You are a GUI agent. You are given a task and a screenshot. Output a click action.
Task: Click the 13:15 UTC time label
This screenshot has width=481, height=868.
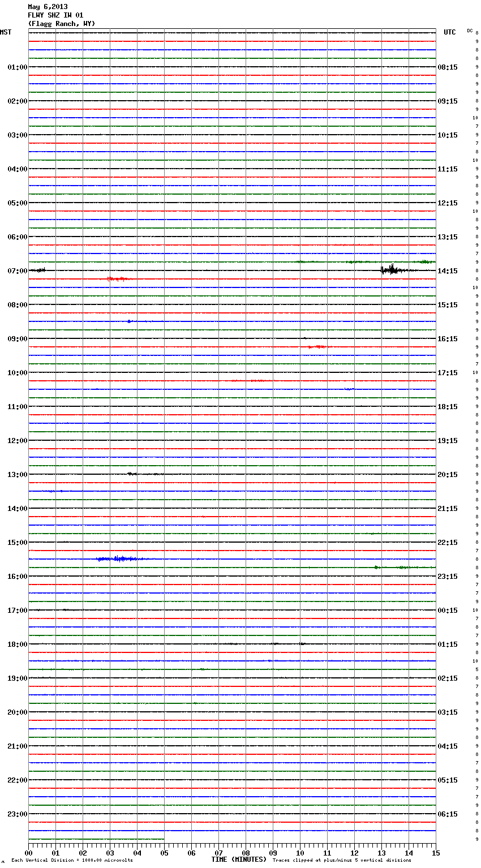(448, 237)
